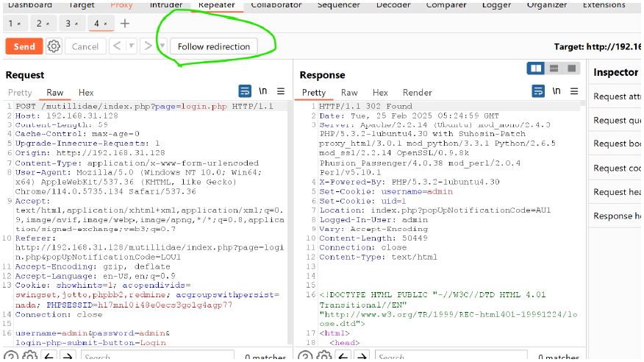
Task: Switch Request view to Hex
Action: click(86, 93)
